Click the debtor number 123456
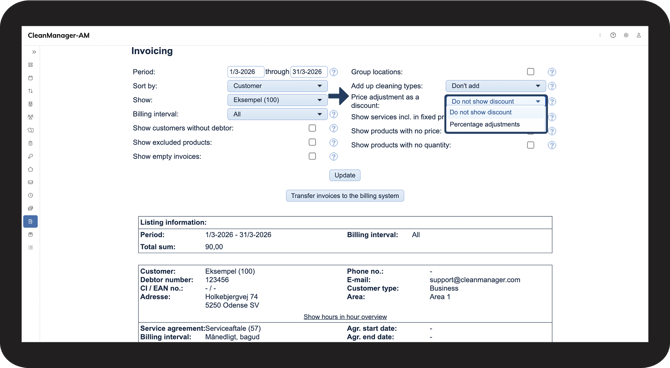This screenshot has width=670, height=368. (217, 280)
